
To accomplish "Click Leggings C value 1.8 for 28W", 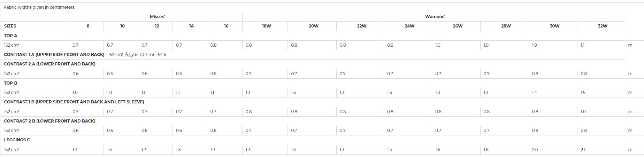I will coord(486,150).
